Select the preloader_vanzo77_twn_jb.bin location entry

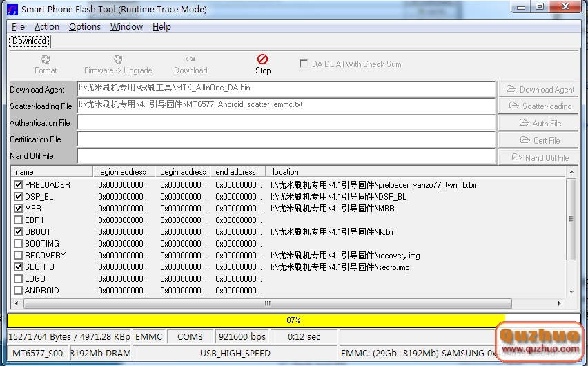[x=374, y=184]
